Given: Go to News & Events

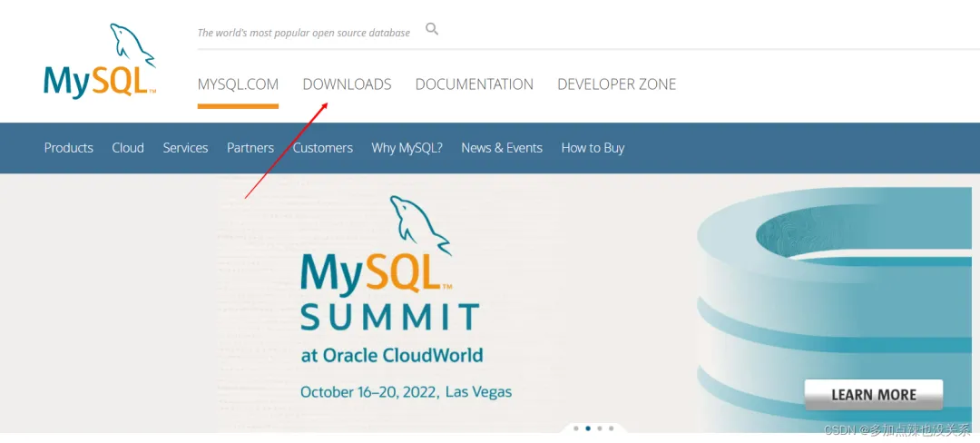Looking at the screenshot, I should [x=502, y=148].
